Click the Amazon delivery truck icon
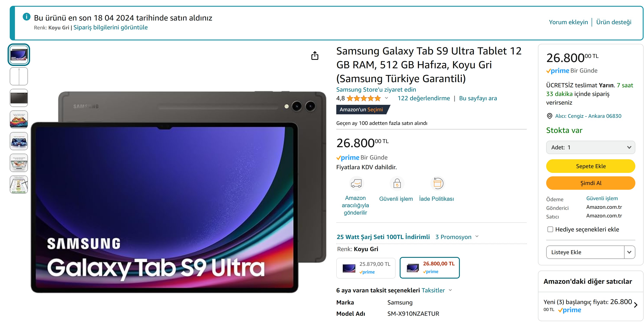The image size is (644, 322). 356,184
